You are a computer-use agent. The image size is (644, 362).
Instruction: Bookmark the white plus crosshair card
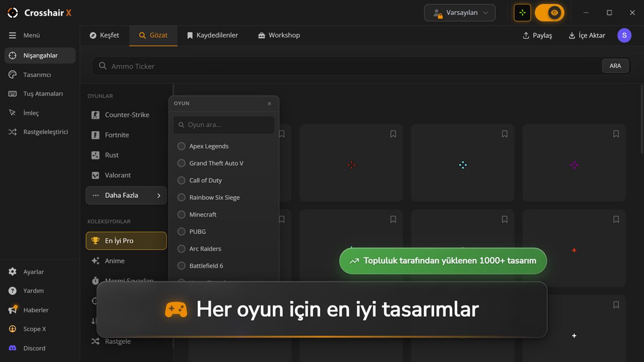click(616, 305)
